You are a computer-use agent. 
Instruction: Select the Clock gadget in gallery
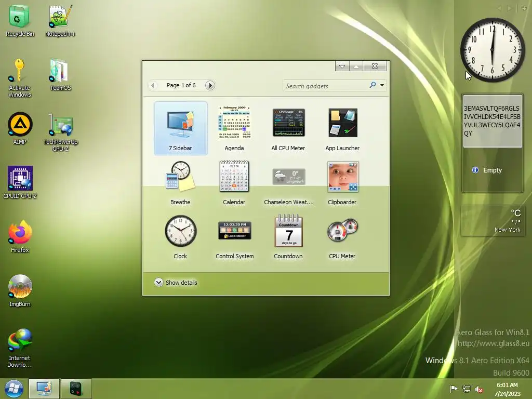point(180,236)
